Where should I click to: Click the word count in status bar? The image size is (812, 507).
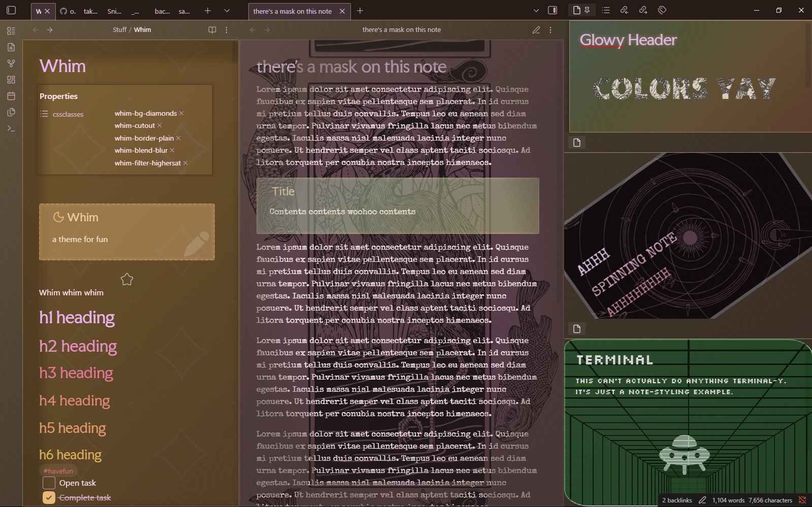coord(728,500)
